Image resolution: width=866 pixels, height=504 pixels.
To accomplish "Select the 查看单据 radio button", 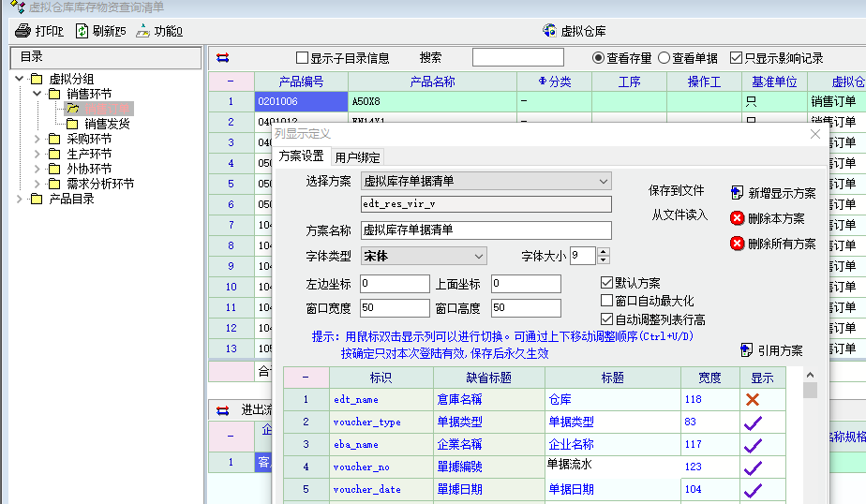I will click(x=664, y=58).
